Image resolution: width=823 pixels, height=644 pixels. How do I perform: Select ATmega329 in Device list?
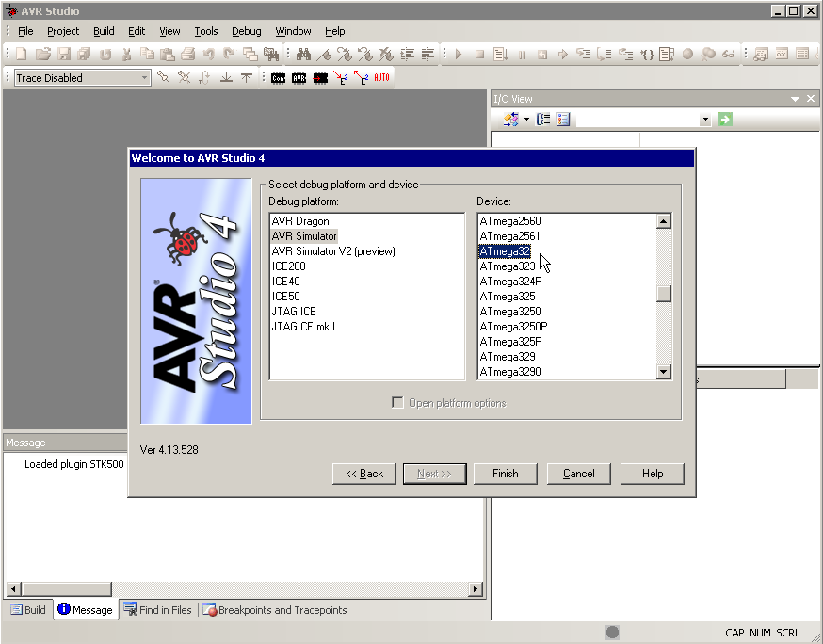tap(508, 357)
